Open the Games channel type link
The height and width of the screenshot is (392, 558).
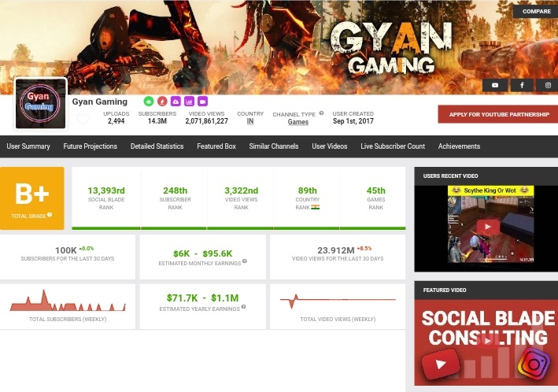297,122
